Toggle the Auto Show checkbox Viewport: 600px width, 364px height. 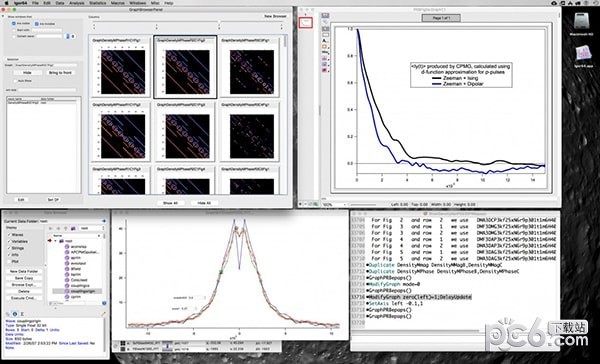click(x=15, y=81)
